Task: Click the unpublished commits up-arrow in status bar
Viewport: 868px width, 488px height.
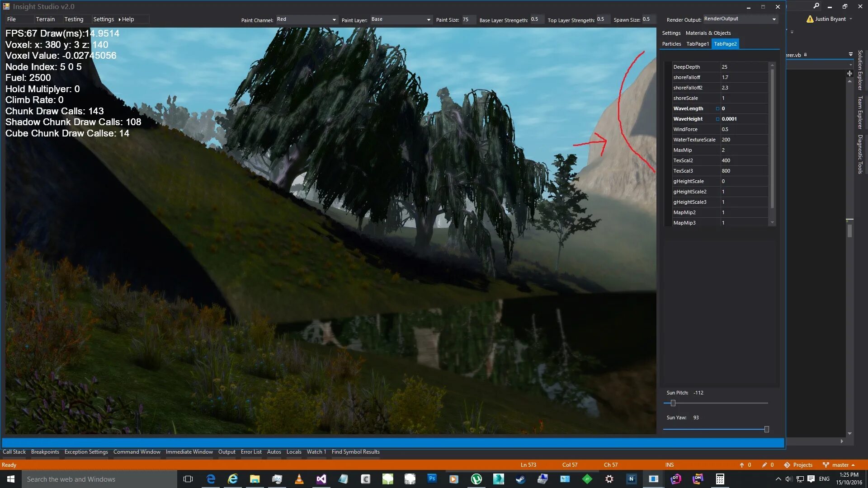Action: [x=742, y=465]
